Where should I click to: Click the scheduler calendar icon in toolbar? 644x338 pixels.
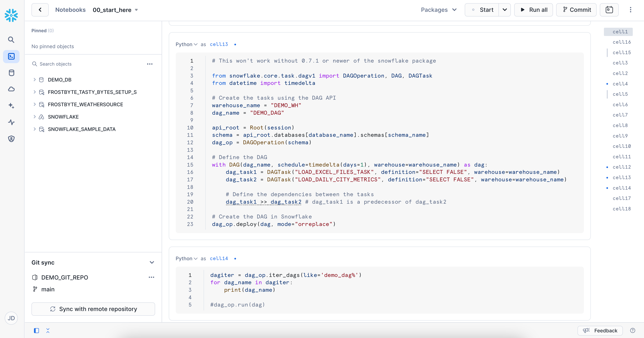[x=609, y=10]
